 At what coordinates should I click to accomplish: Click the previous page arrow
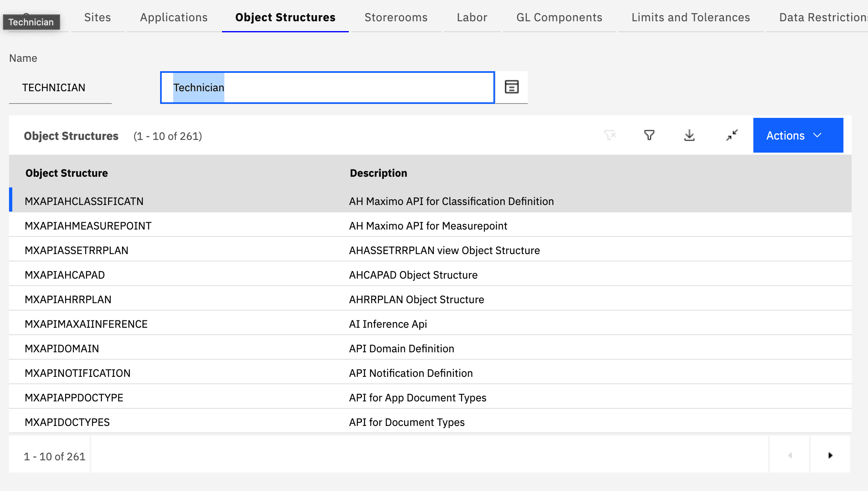(x=790, y=455)
